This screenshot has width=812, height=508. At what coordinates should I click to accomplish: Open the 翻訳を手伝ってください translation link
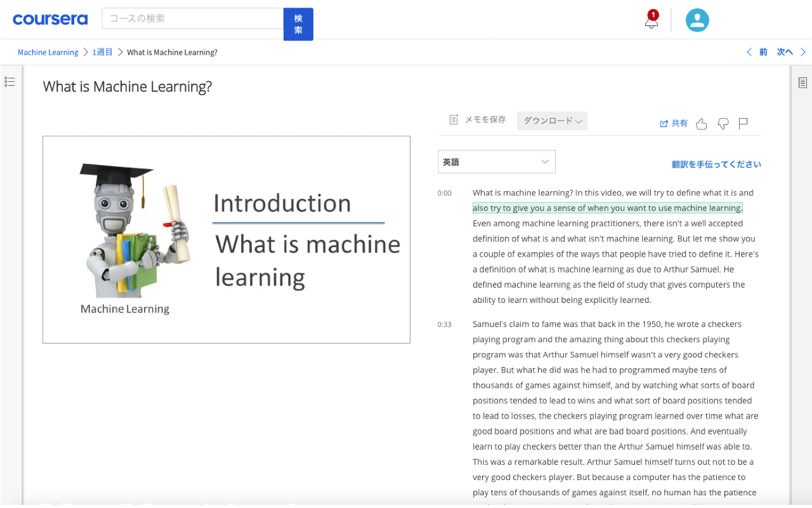[716, 164]
